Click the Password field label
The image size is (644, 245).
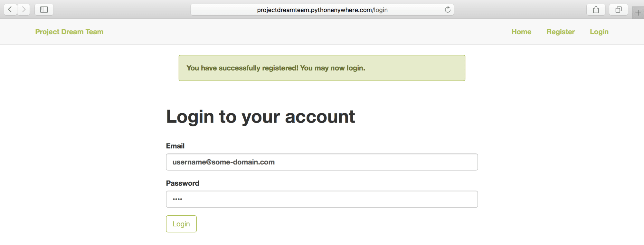tap(183, 183)
